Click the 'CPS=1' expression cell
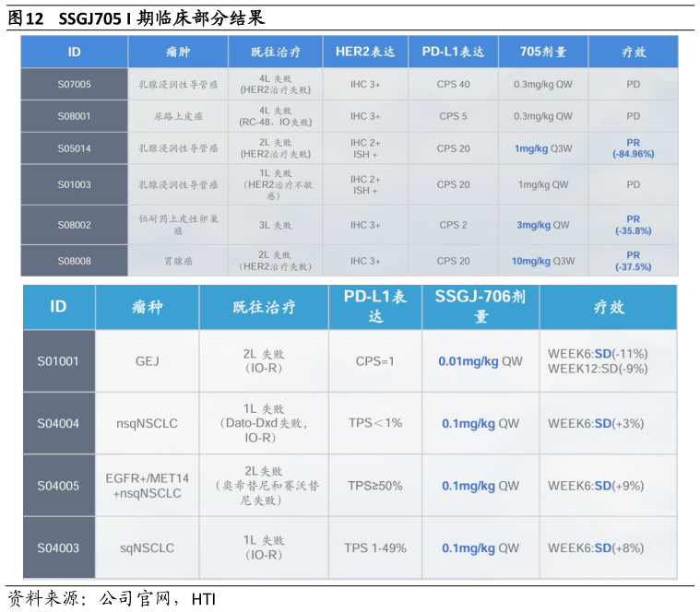 point(375,361)
